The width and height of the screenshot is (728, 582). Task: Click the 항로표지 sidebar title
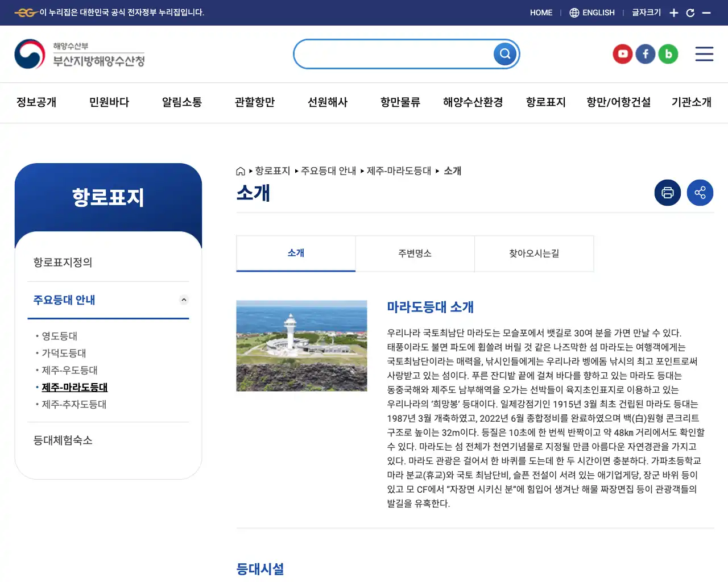pyautogui.click(x=108, y=197)
